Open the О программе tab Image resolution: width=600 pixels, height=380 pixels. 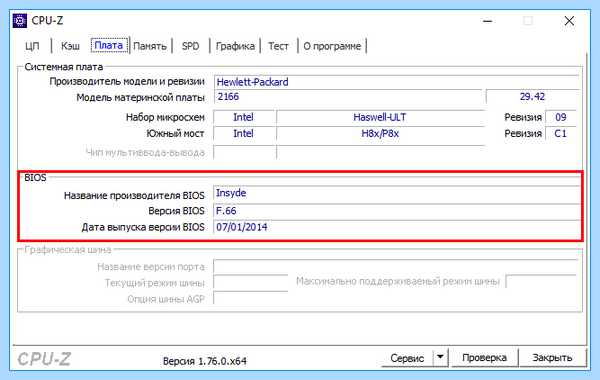point(332,46)
